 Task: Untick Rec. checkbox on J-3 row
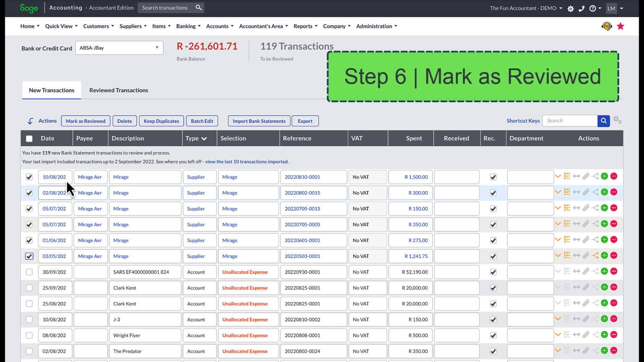pos(493,320)
